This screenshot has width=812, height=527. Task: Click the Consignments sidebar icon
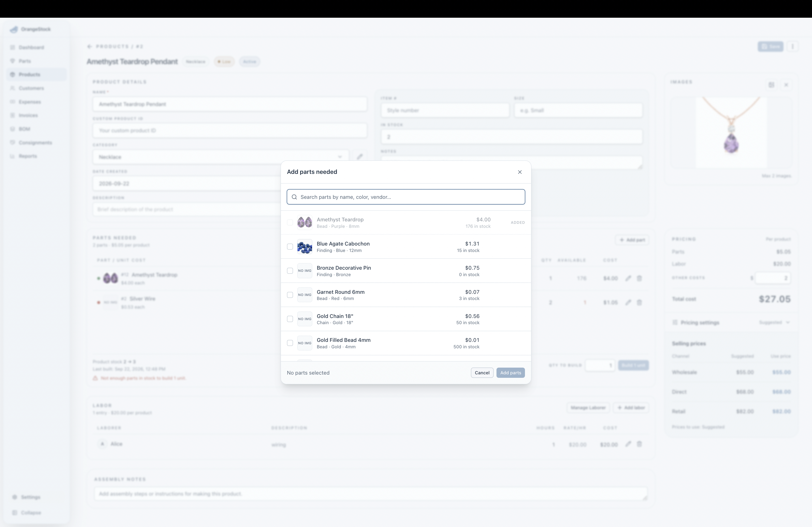coord(13,142)
